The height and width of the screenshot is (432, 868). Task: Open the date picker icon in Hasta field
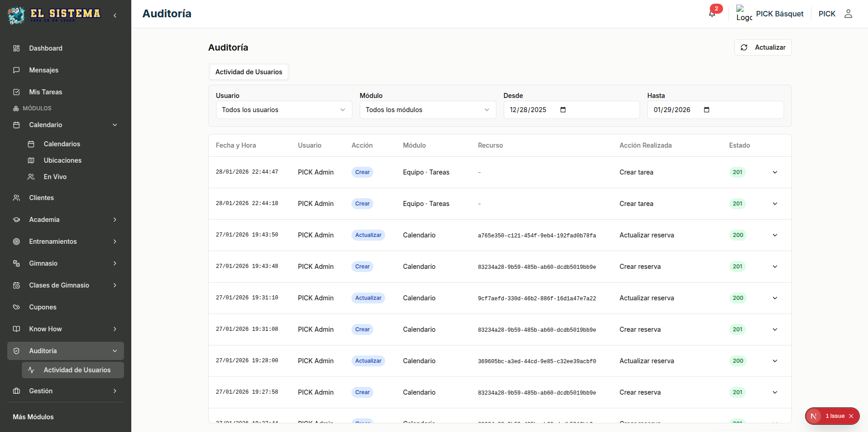pyautogui.click(x=707, y=110)
